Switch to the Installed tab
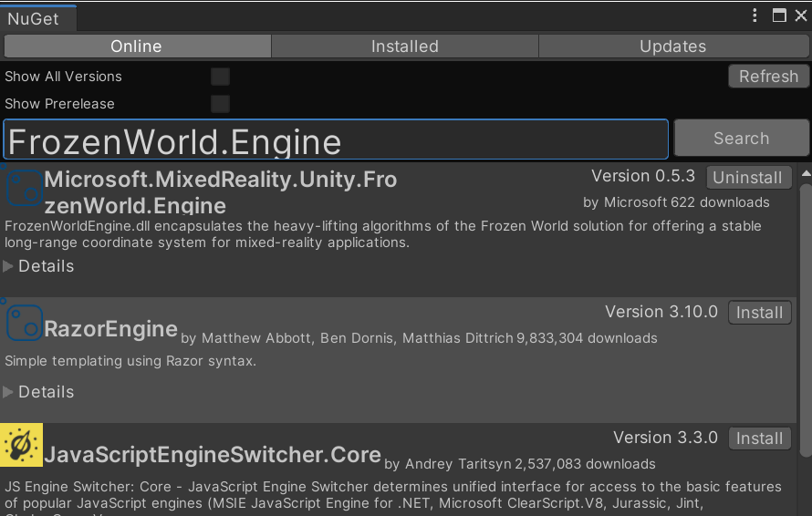 405,46
